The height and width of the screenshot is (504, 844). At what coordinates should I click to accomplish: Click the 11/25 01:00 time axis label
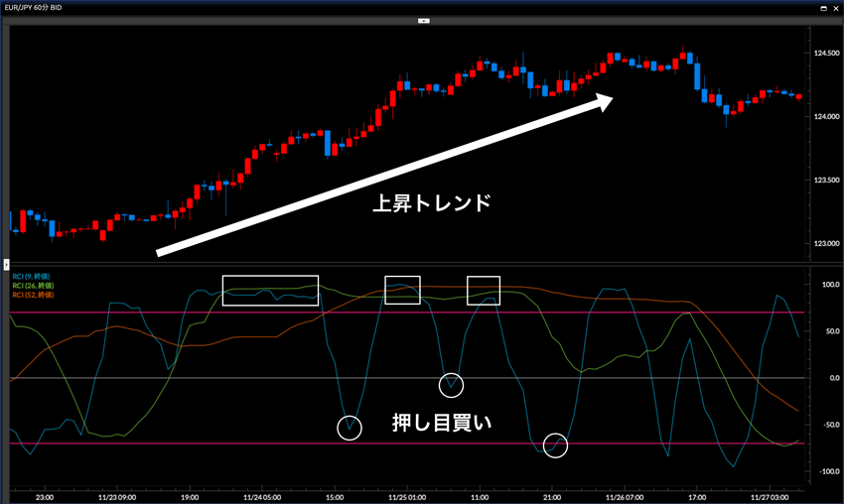(x=406, y=496)
